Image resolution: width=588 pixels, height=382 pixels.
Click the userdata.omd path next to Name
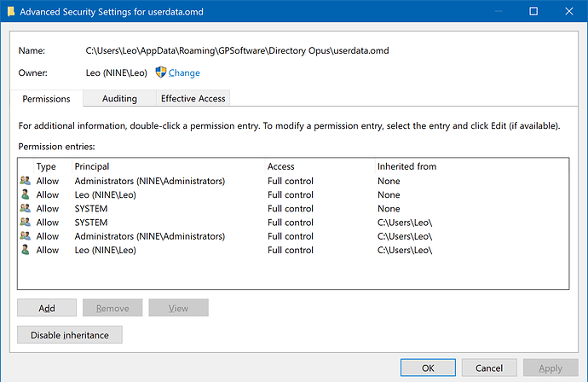click(237, 50)
